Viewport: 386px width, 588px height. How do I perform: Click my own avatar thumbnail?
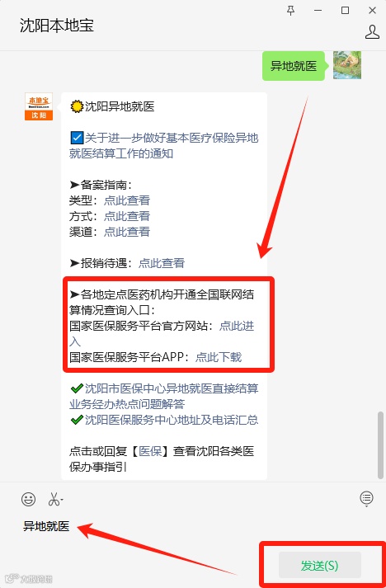[347, 65]
